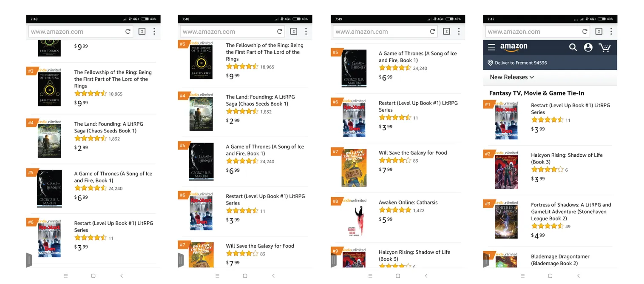Open the shopping cart icon

click(604, 47)
